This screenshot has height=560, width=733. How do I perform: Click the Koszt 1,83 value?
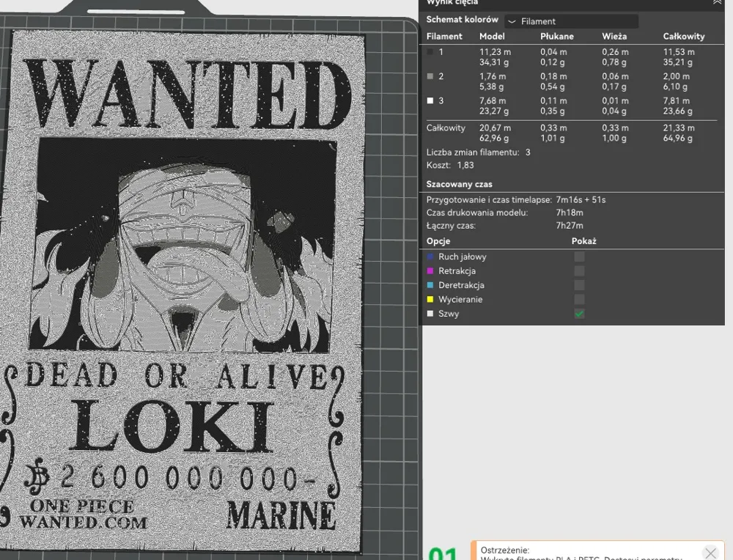(465, 165)
